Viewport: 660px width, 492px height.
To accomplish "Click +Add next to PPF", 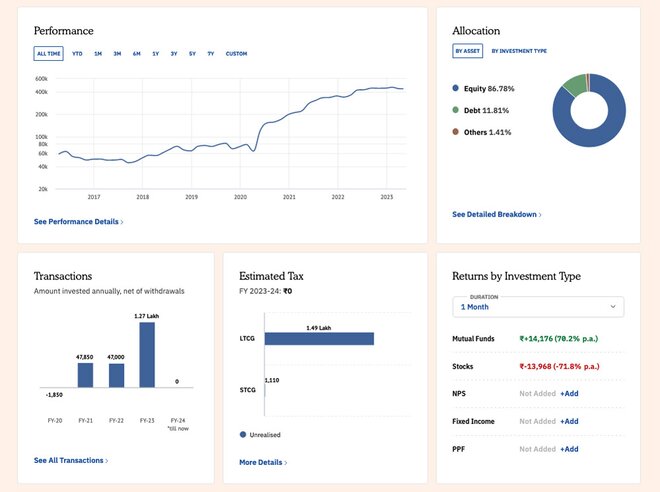I will 569,449.
